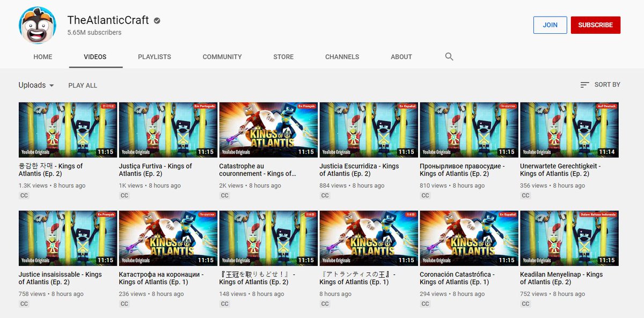Click '752 views • 8 hours ago' text
The width and height of the screenshot is (644, 318).
553,294
